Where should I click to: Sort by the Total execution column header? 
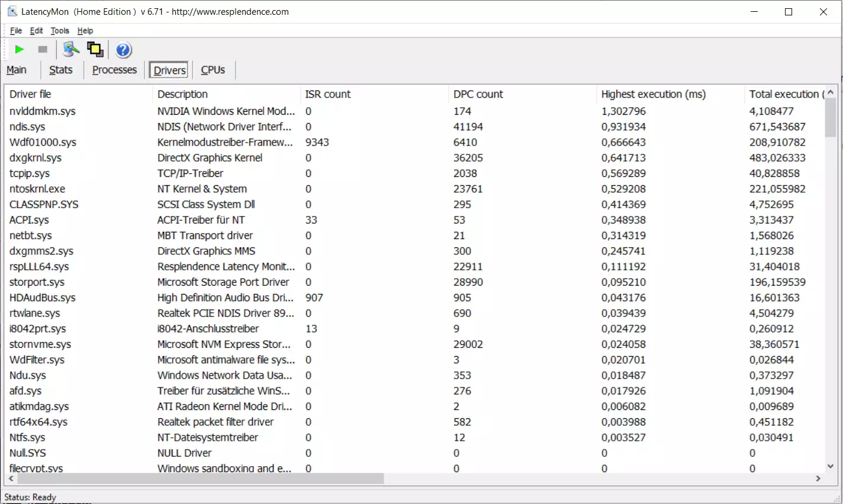pyautogui.click(x=784, y=94)
